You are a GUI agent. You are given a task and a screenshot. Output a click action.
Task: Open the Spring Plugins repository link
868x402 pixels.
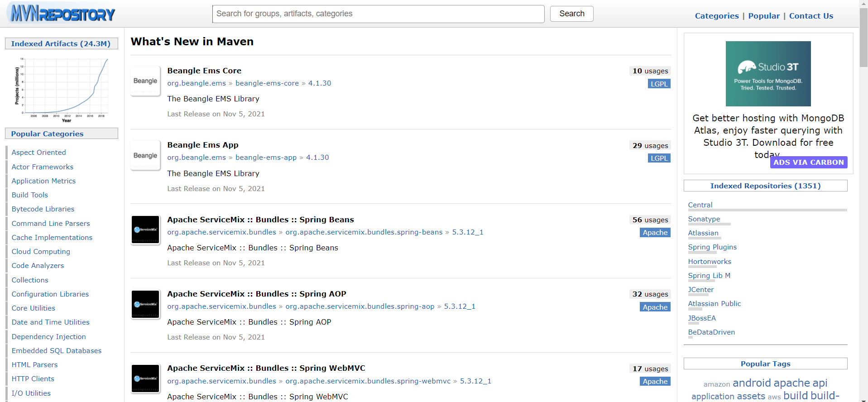pyautogui.click(x=712, y=247)
